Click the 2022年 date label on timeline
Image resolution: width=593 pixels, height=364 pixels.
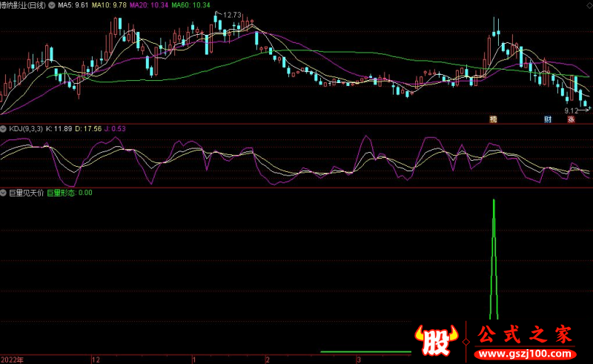(13, 359)
